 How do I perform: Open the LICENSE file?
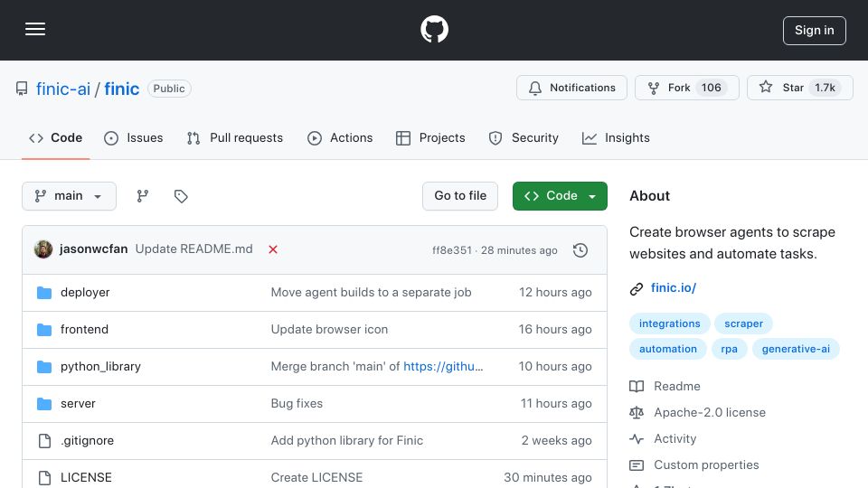(87, 477)
